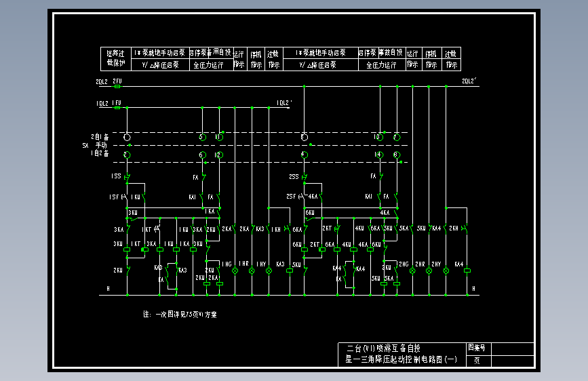The width and height of the screenshot is (588, 381).
Task: Click the 1自2备 switch position text
Action: point(100,153)
